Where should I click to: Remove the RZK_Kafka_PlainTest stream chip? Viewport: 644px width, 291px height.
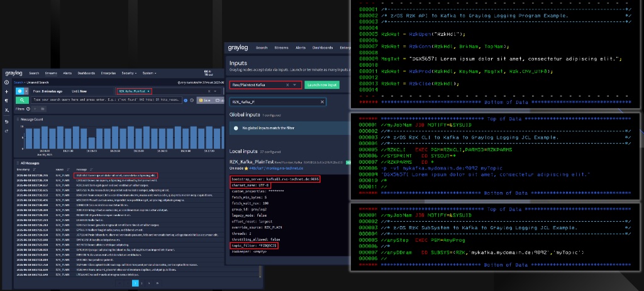coord(148,91)
